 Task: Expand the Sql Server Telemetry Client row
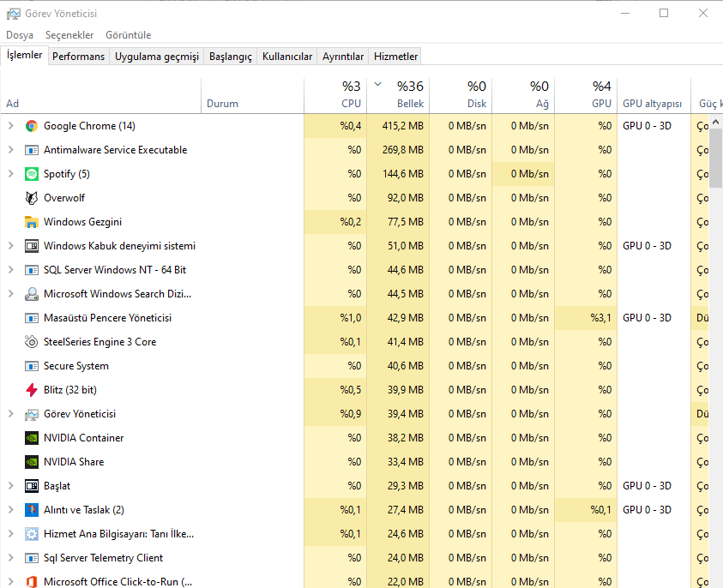pos(10,558)
